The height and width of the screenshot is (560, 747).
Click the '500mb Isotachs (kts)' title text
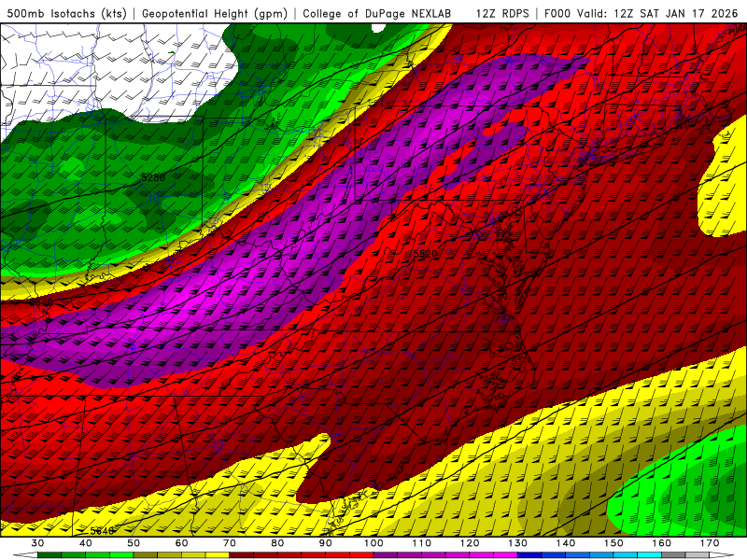click(x=66, y=13)
